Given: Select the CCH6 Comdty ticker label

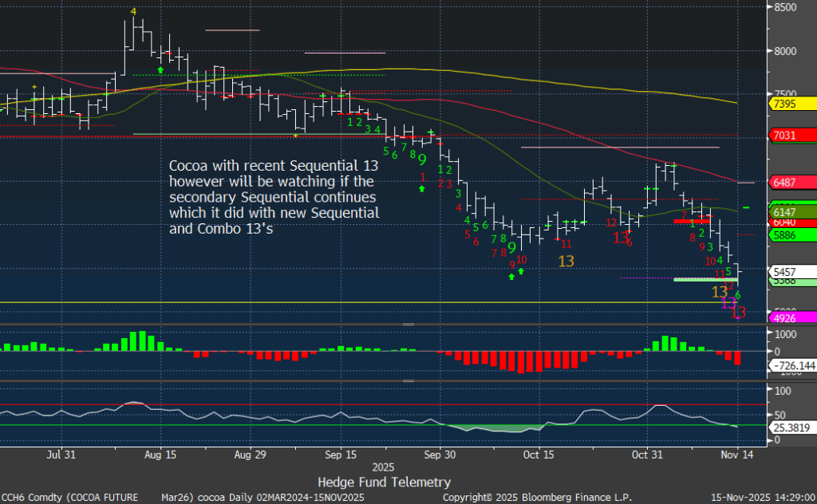Looking at the screenshot, I should point(32,495).
